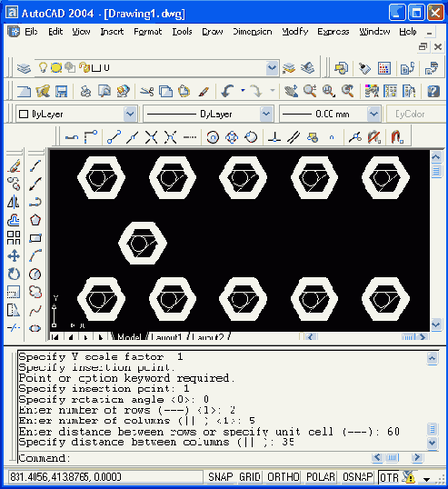Click the Match Properties brush icon
The image size is (448, 489).
point(204,92)
